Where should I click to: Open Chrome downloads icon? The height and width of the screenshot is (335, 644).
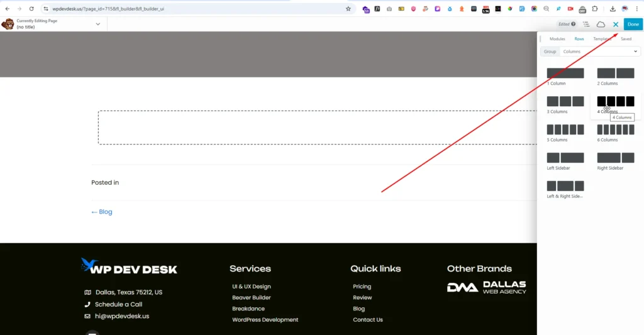coord(613,9)
